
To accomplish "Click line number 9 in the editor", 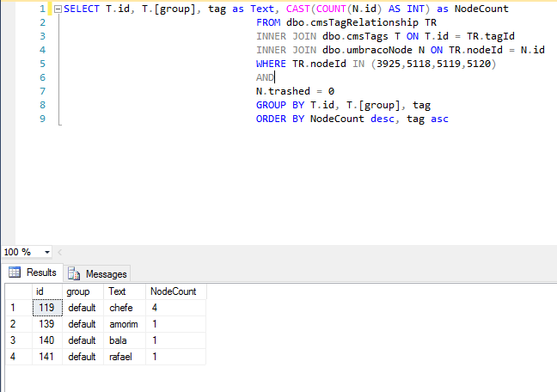I will [x=43, y=119].
